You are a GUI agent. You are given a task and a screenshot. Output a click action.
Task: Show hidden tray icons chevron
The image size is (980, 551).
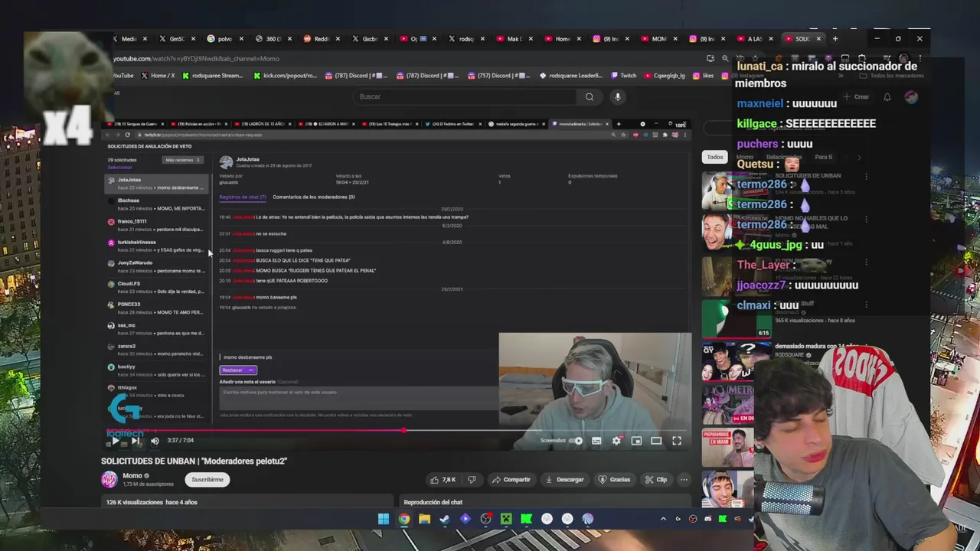[x=663, y=519]
